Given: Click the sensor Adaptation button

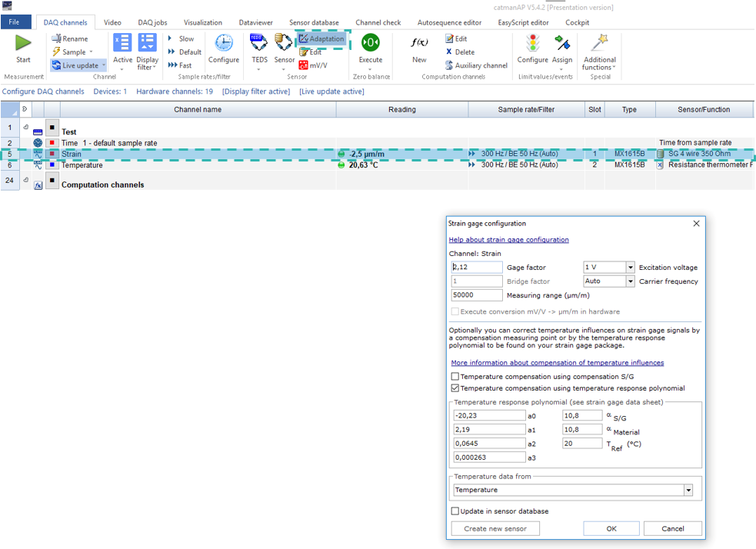Looking at the screenshot, I should pyautogui.click(x=321, y=38).
